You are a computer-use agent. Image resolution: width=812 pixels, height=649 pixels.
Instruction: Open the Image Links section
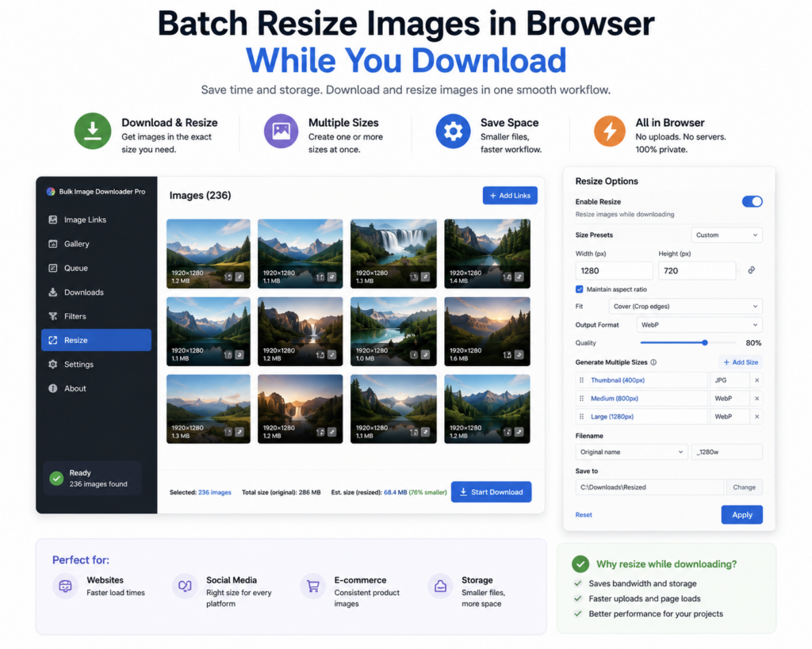click(x=96, y=220)
